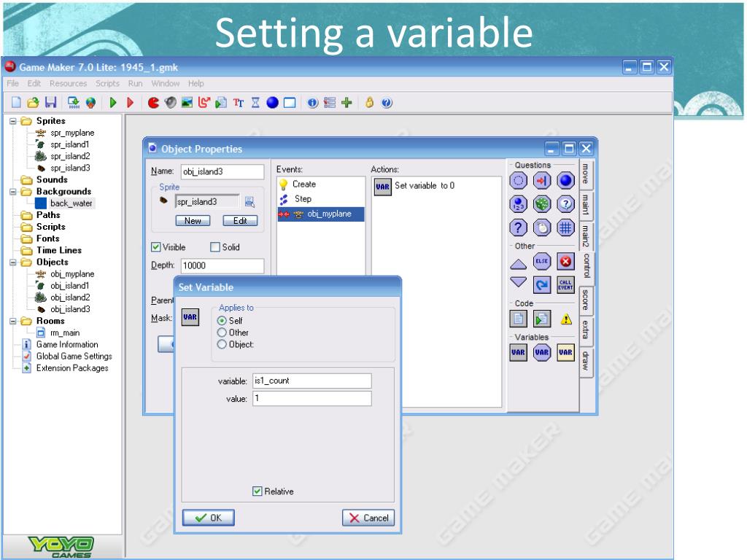The width and height of the screenshot is (747, 560).
Task: Open the Resources menu
Action: coord(68,83)
